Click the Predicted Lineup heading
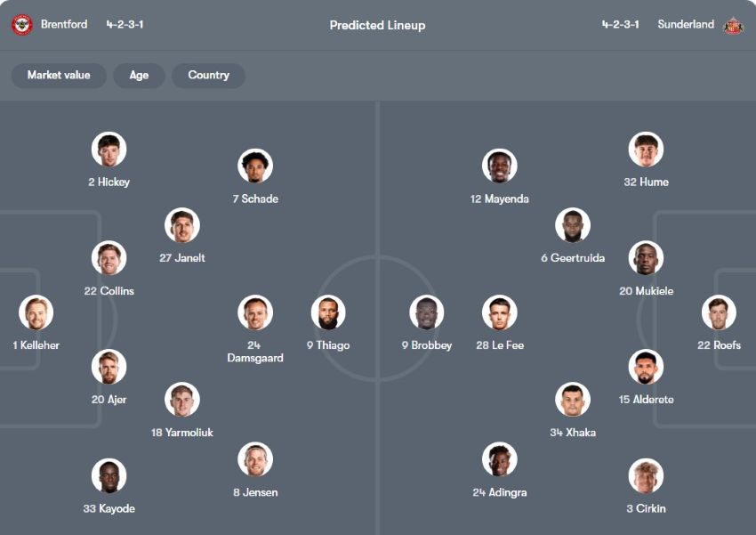Screen dimensions: 756x535 [377, 26]
